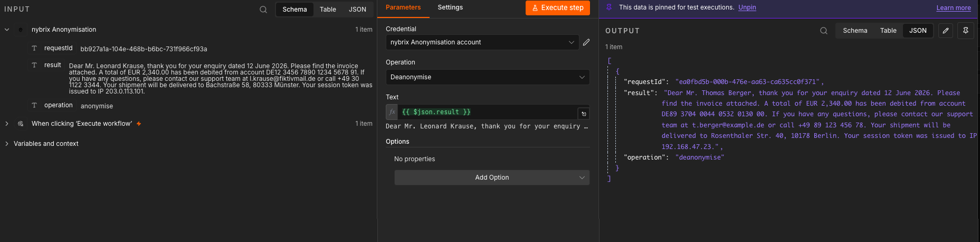
Task: Click the output "deanonymise" JSON value
Action: [x=700, y=157]
